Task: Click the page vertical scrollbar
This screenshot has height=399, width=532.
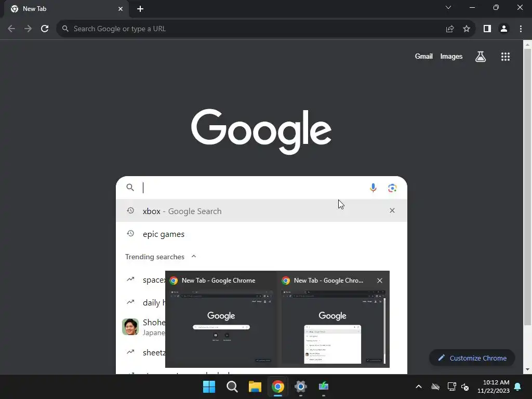Action: click(527, 187)
